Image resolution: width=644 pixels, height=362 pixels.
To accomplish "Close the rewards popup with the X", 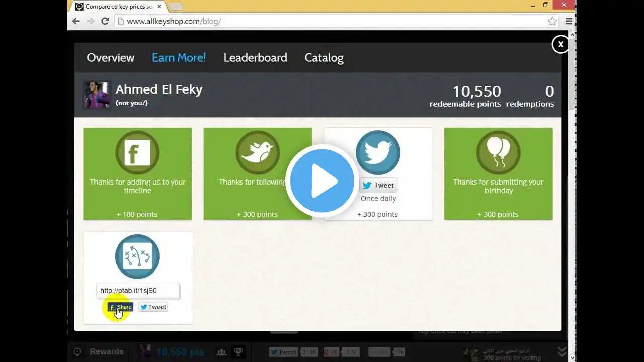I will (x=560, y=44).
